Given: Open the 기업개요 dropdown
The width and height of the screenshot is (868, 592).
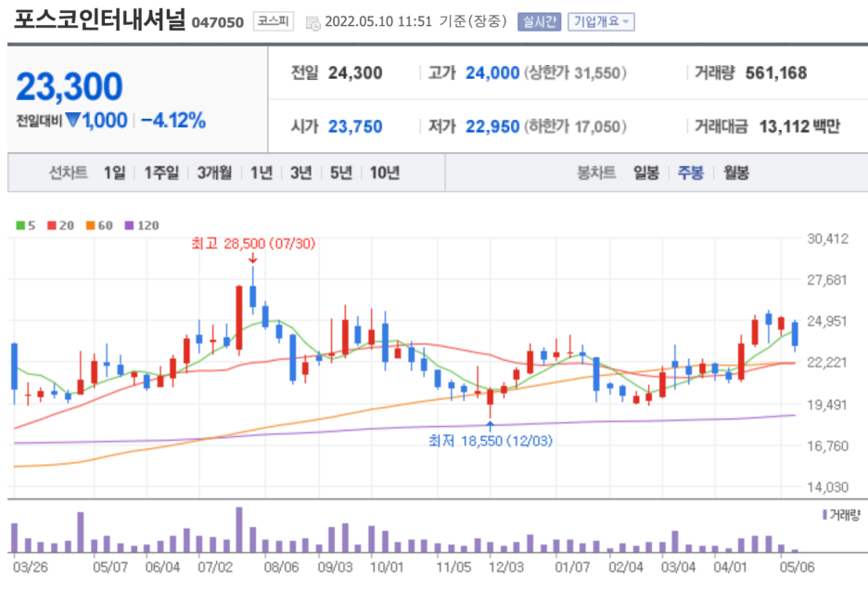Looking at the screenshot, I should (601, 22).
